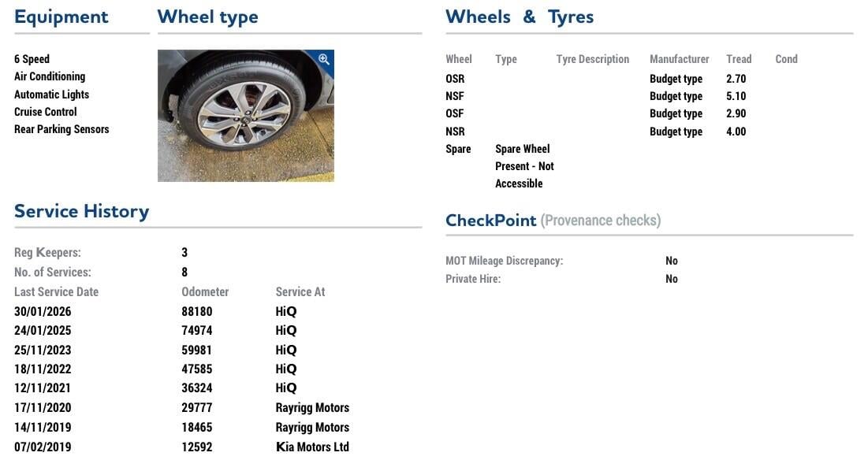The height and width of the screenshot is (471, 868).
Task: Select the Cruise Control equipment item
Action: click(x=46, y=112)
